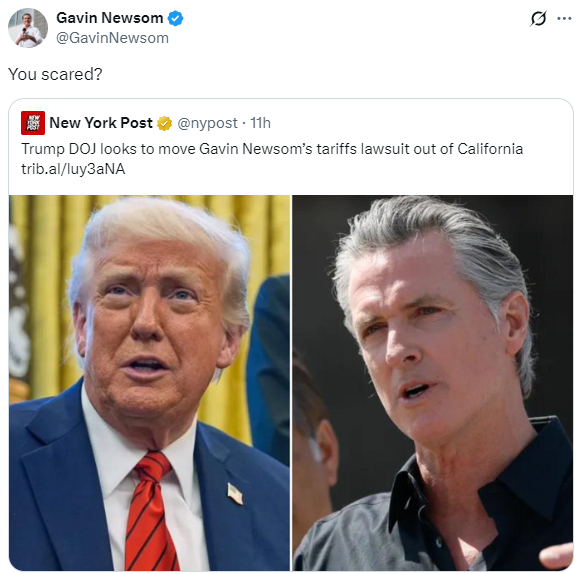Viewport: 587px width, 574px height.
Task: Click the gold verified badge next to New York Post
Action: point(164,123)
